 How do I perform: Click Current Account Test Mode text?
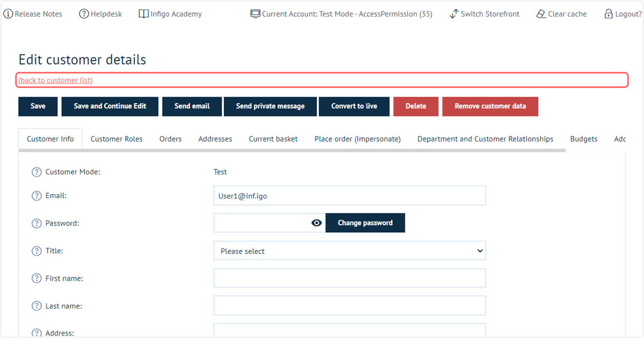pyautogui.click(x=347, y=14)
